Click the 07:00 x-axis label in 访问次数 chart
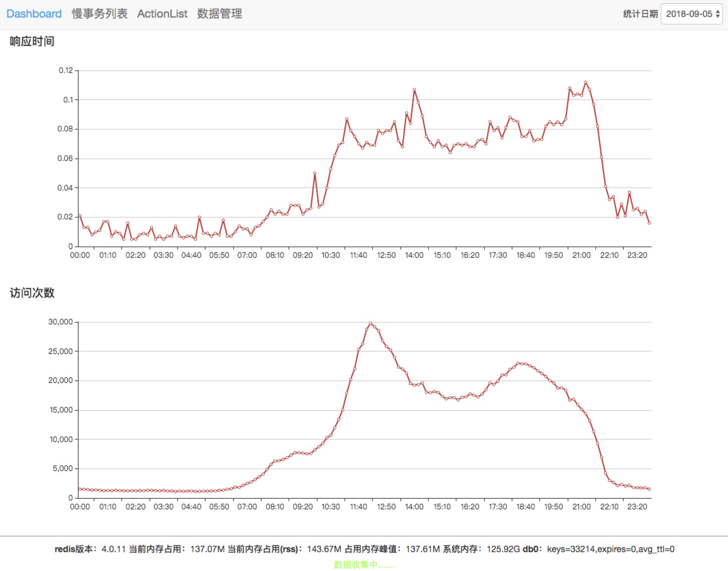 point(247,507)
